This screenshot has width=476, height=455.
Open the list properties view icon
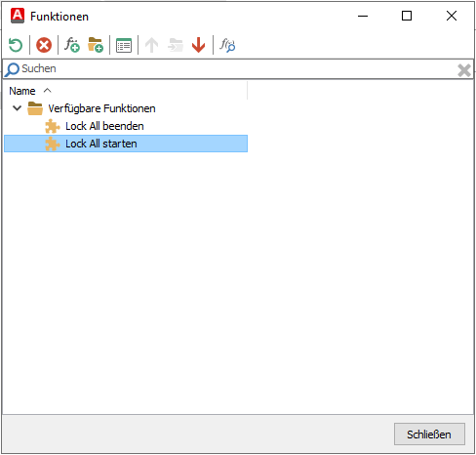coord(124,45)
